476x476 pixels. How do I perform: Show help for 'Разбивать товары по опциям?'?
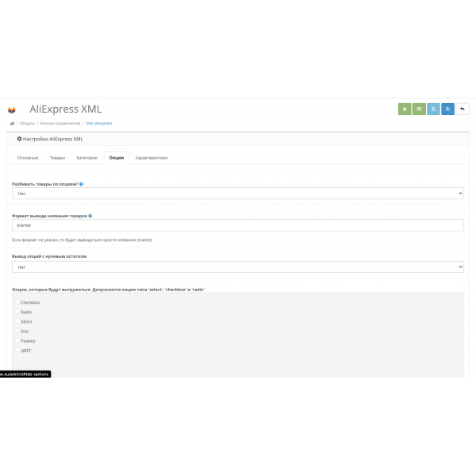coord(82,184)
